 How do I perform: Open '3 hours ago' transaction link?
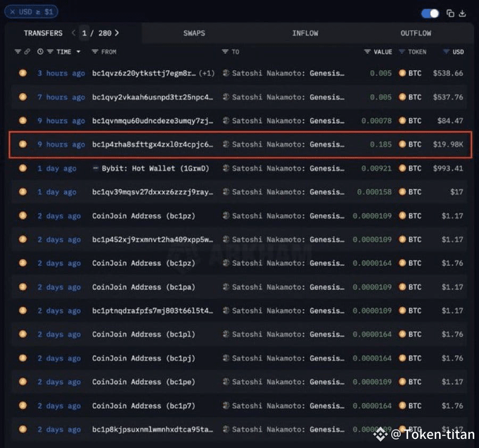click(x=61, y=73)
